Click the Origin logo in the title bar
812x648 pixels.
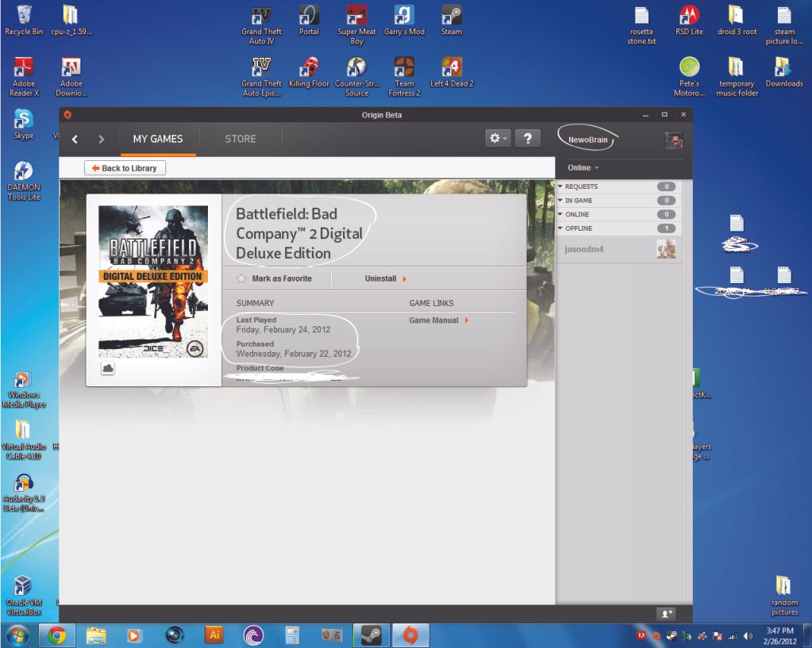point(67,114)
